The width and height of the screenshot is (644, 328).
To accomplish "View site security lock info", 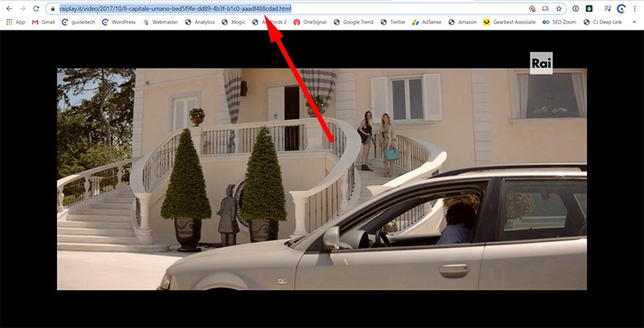I will click(x=52, y=8).
